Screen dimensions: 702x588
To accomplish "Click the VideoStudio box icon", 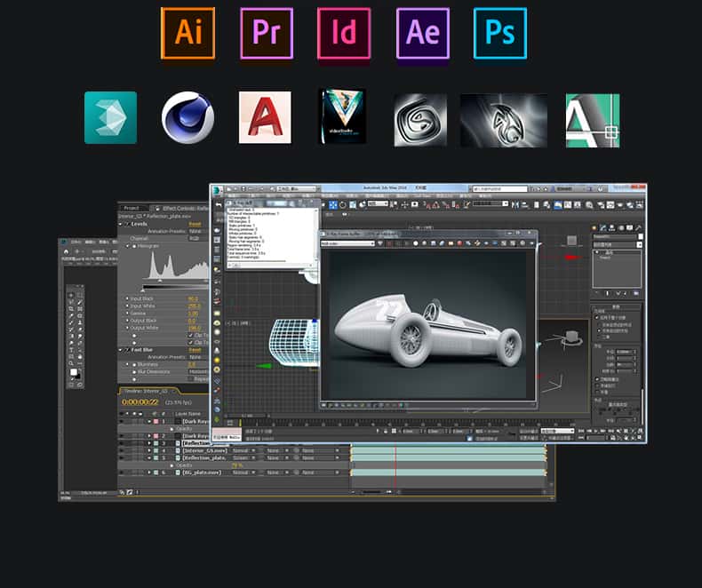I will [342, 117].
